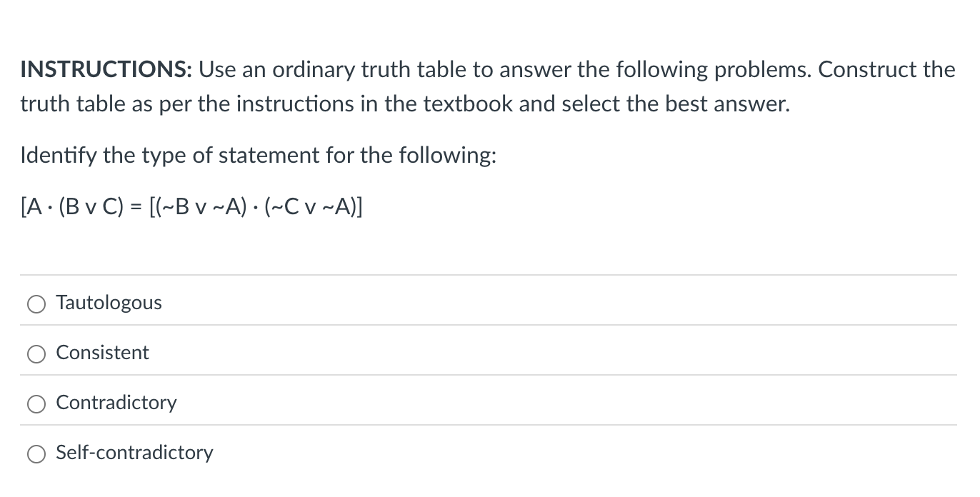Click the logical formula text
Image resolution: width=980 pixels, height=497 pixels.
click(x=191, y=207)
